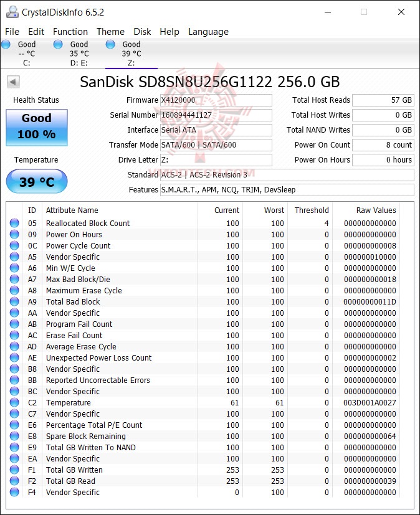Click status orb for Total GB Read

(14, 481)
